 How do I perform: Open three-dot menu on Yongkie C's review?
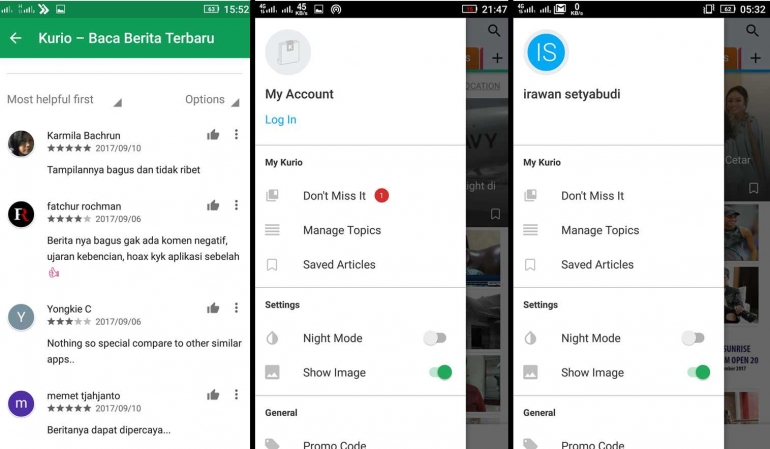236,308
